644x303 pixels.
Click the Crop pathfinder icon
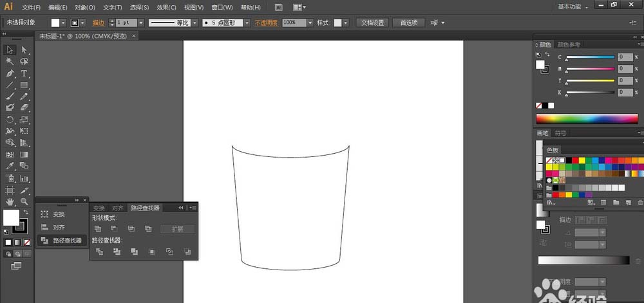click(152, 252)
